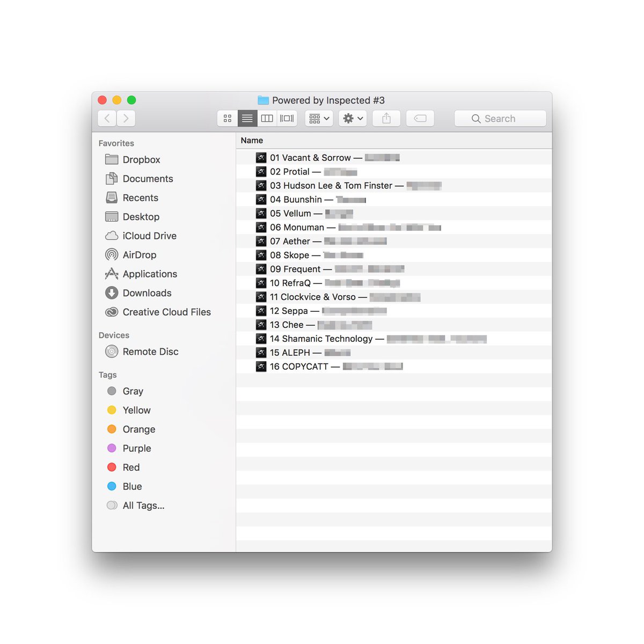Screen dimensions: 644x644
Task: Click the Red tag in the sidebar
Action: click(131, 467)
